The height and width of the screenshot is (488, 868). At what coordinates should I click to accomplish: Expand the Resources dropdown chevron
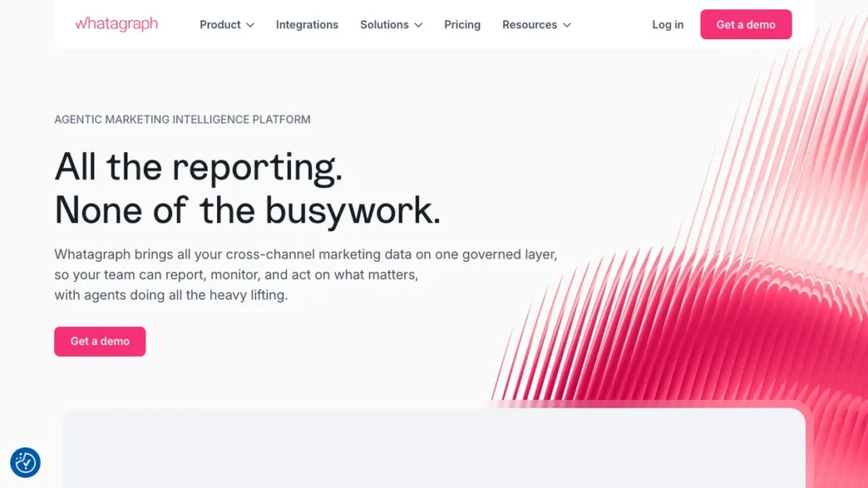pyautogui.click(x=567, y=25)
